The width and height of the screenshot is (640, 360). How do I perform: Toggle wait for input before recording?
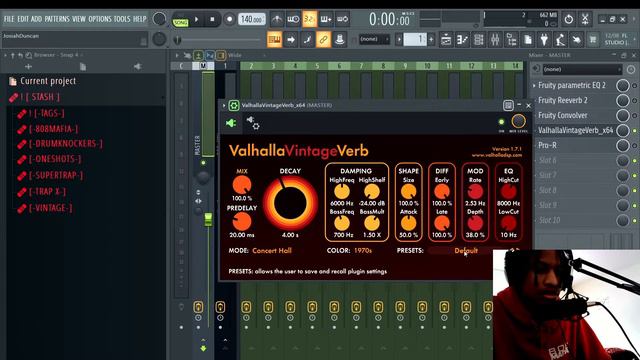point(293,19)
